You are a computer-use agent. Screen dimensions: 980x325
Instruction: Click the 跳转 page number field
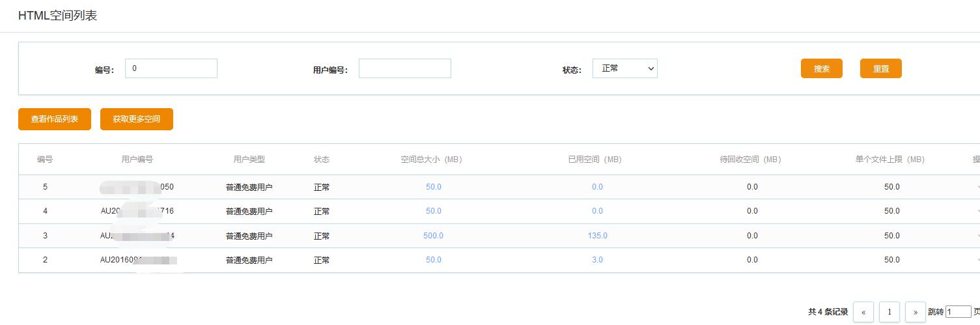[958, 312]
